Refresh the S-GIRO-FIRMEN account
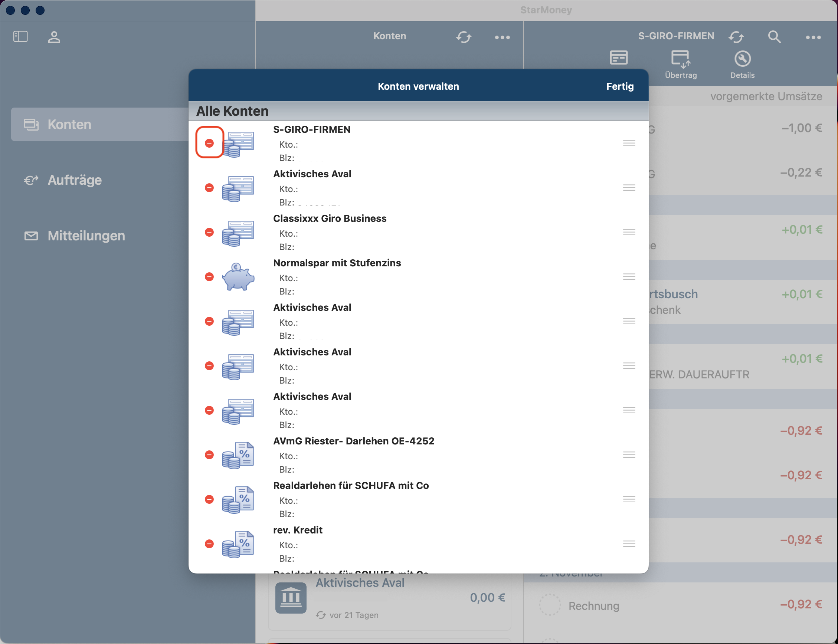Viewport: 838px width, 644px height. pos(736,37)
